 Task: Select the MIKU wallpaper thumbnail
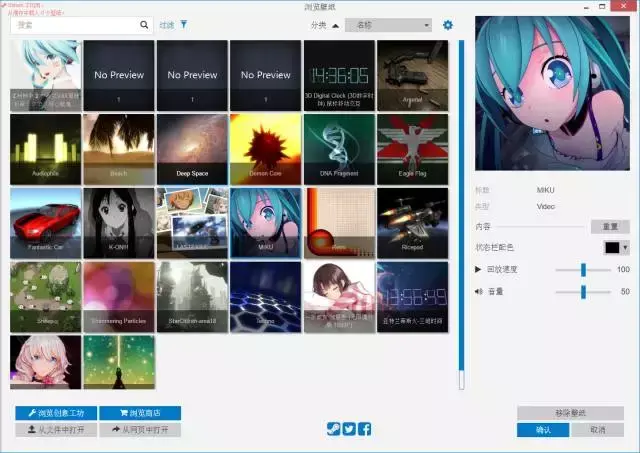tap(266, 223)
